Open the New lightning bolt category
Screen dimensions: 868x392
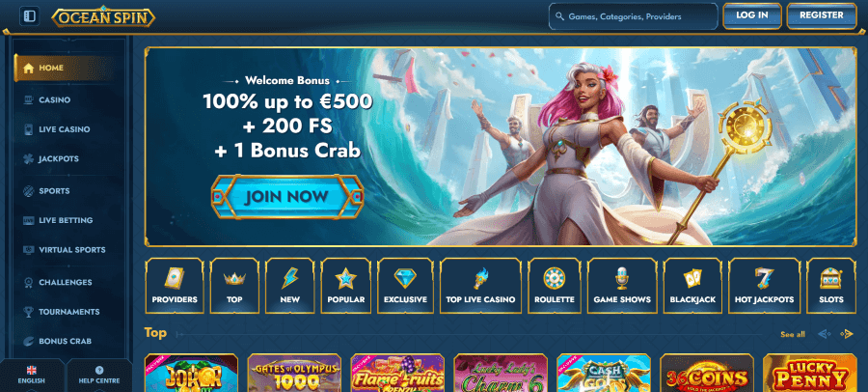coord(289,286)
